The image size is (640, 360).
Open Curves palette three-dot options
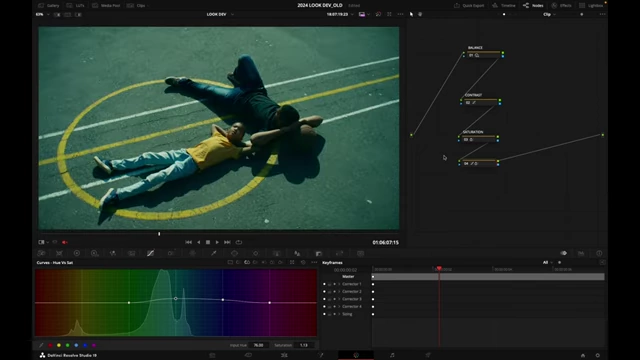click(314, 262)
